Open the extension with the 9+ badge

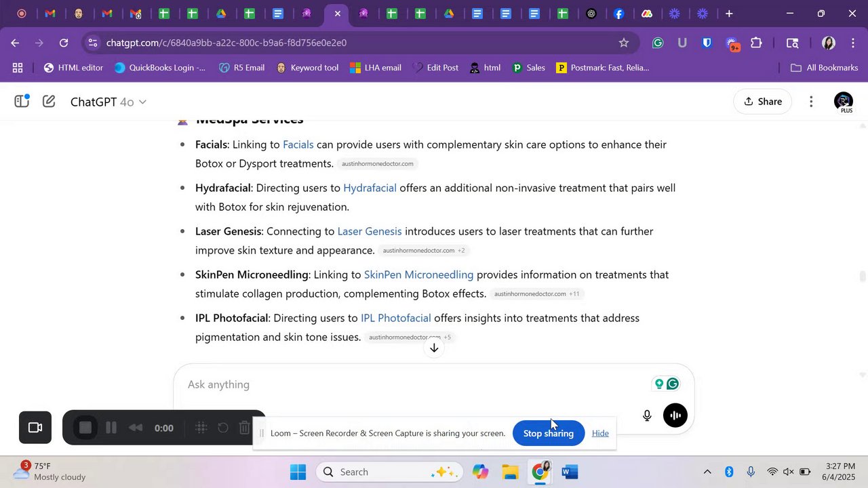pos(732,44)
